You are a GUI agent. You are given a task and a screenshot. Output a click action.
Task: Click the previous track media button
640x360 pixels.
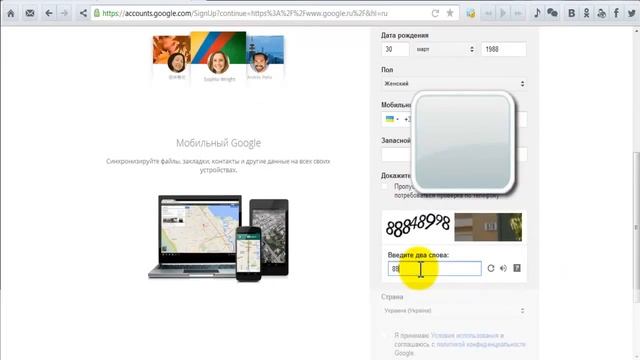tap(488, 13)
